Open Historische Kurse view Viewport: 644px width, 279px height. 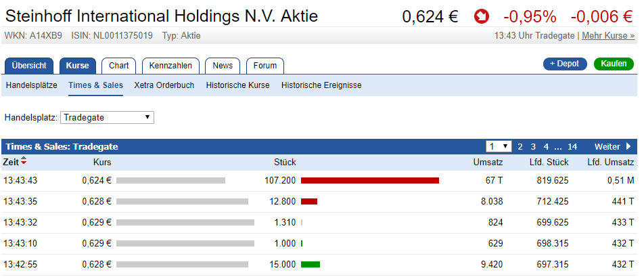click(x=238, y=85)
